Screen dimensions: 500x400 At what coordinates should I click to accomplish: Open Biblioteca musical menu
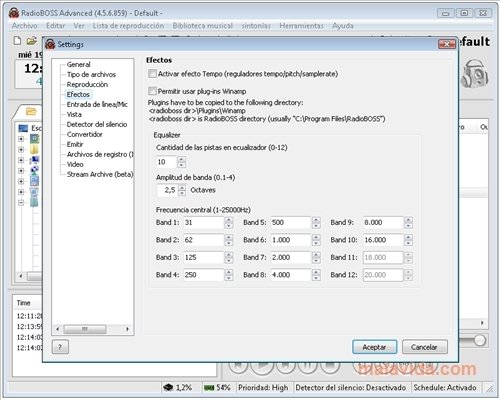[203, 26]
